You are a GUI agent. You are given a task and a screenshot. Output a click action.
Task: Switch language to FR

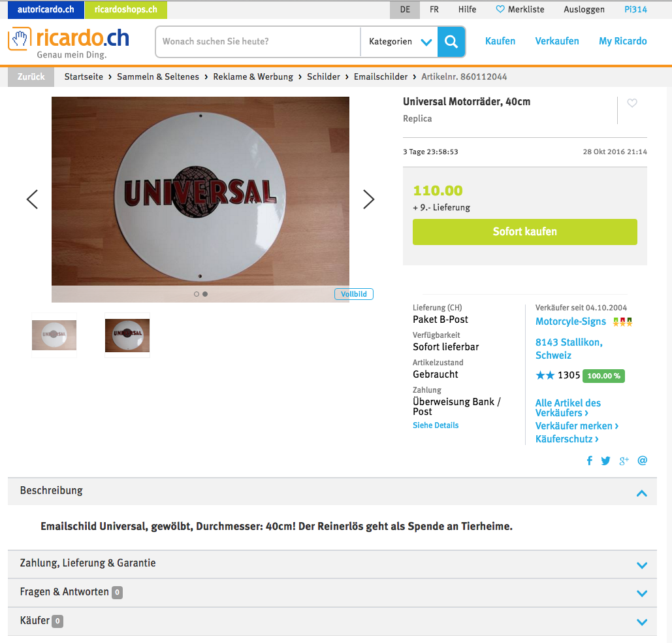(434, 9)
